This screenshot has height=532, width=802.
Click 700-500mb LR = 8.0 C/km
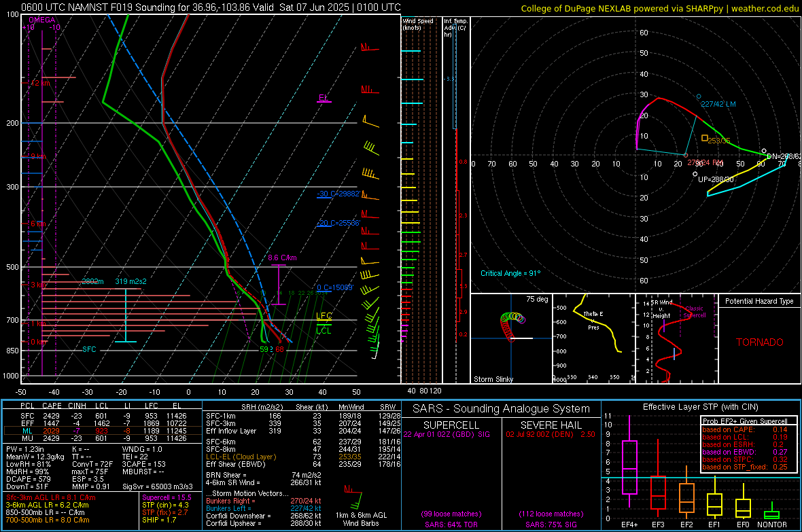point(48,520)
